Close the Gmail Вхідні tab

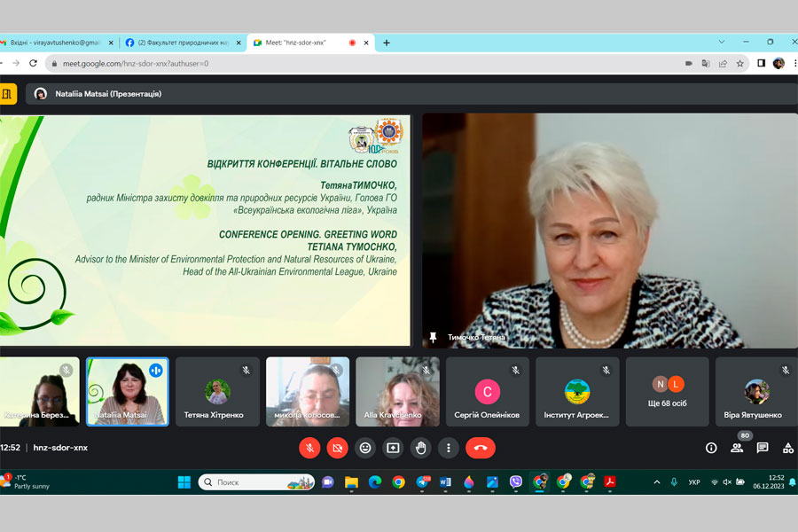pyautogui.click(x=111, y=43)
